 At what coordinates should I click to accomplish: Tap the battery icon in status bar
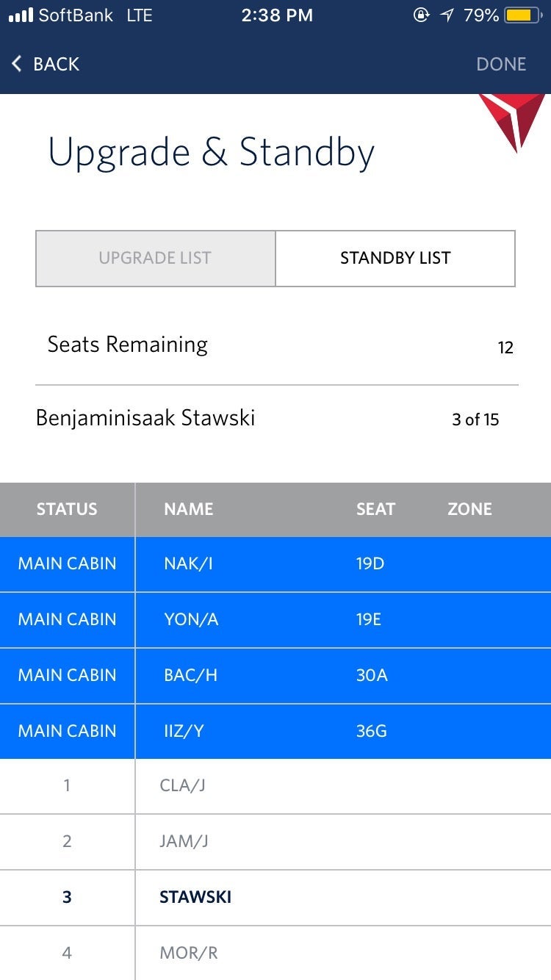[523, 15]
